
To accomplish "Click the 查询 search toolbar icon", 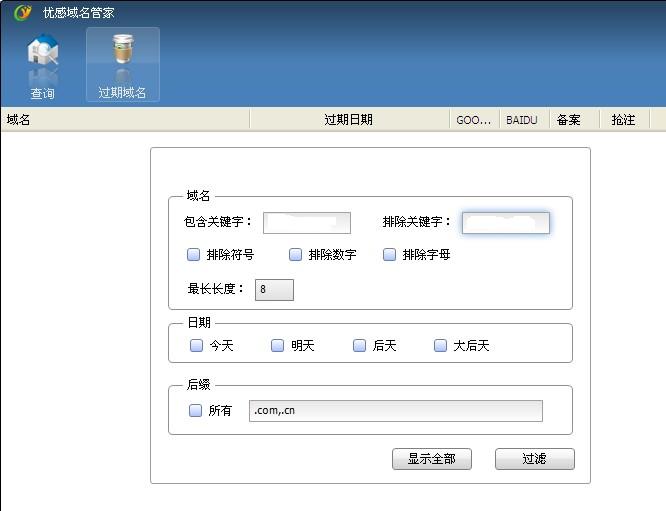I will coord(42,66).
